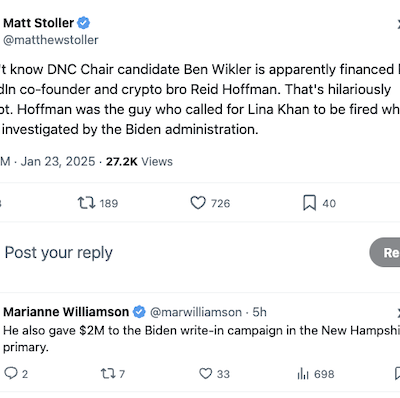Open Marianne Williamson's profile name
This screenshot has width=400, height=398.
point(66,312)
